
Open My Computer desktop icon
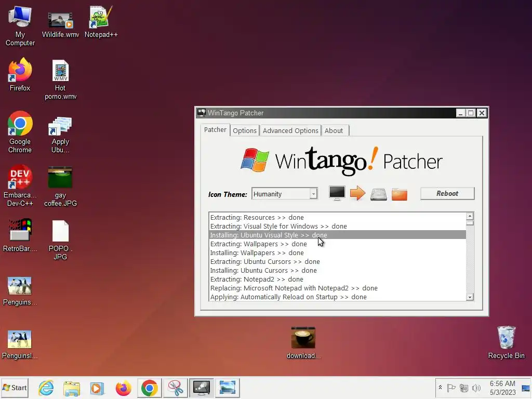(20, 26)
